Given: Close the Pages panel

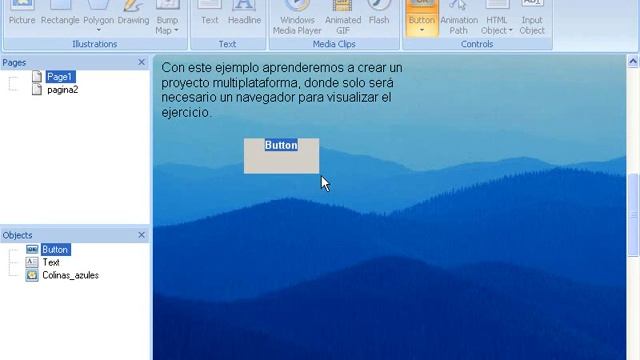Looking at the screenshot, I should (x=141, y=62).
